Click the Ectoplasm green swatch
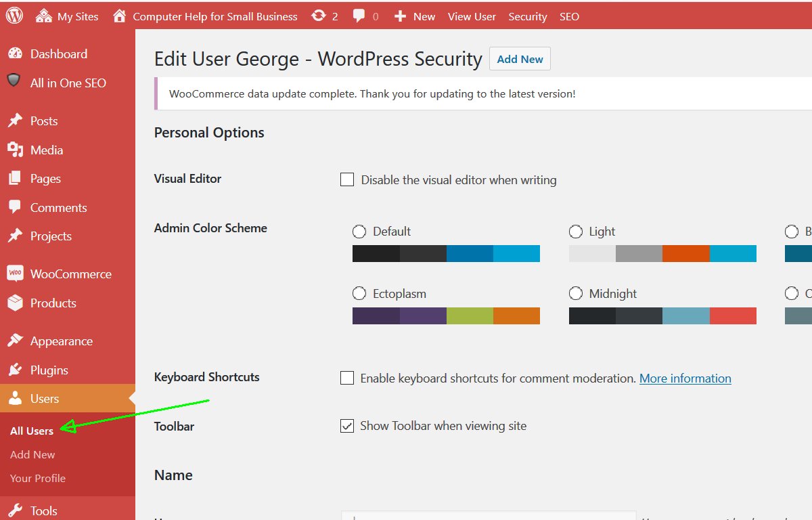This screenshot has height=520, width=812. [x=470, y=316]
